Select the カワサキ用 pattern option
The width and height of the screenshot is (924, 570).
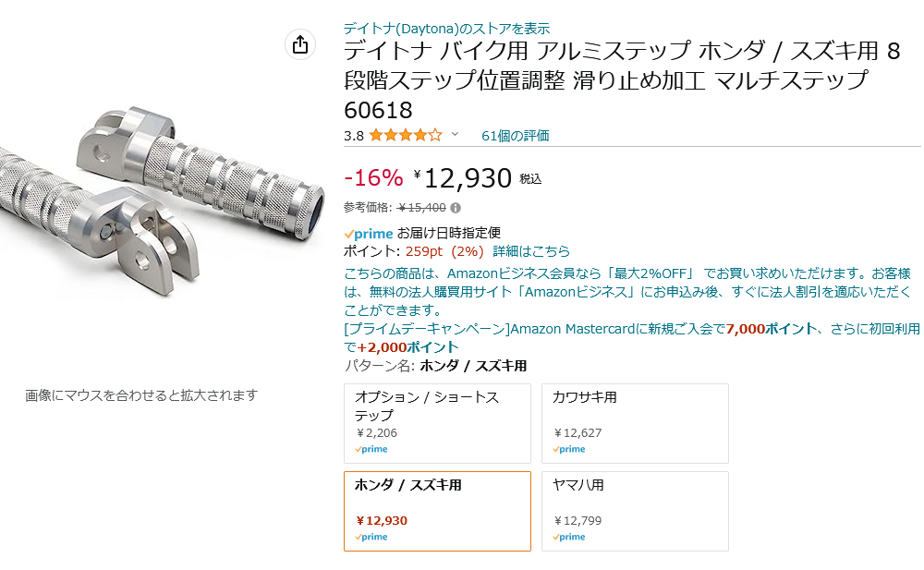pos(635,424)
